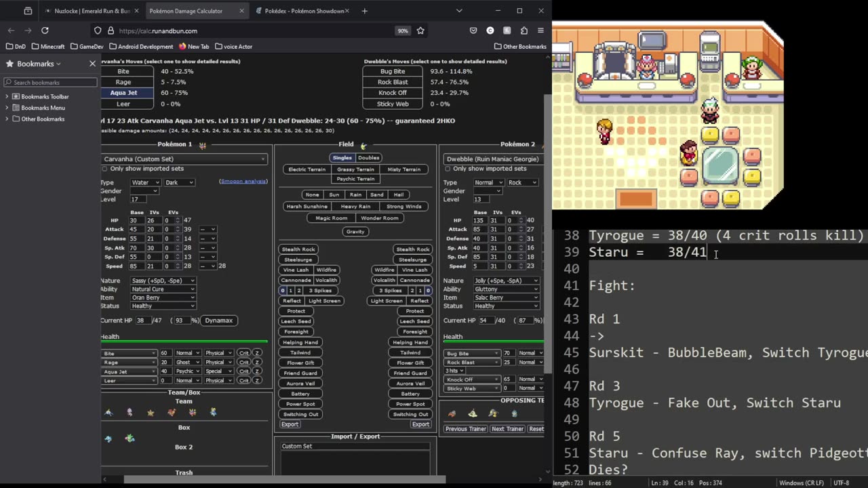This screenshot has height=488, width=868.
Task: Open Pokémon 2 Ability dropdown Gluttony
Action: (x=506, y=289)
